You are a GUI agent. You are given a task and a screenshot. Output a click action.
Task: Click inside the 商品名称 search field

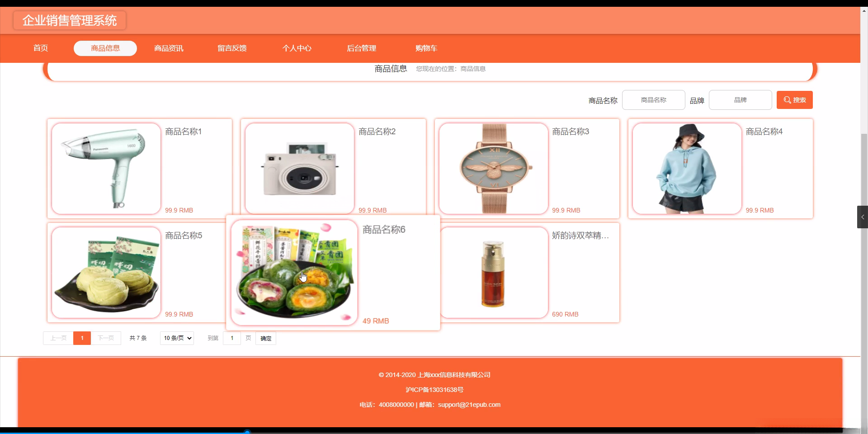[653, 99]
